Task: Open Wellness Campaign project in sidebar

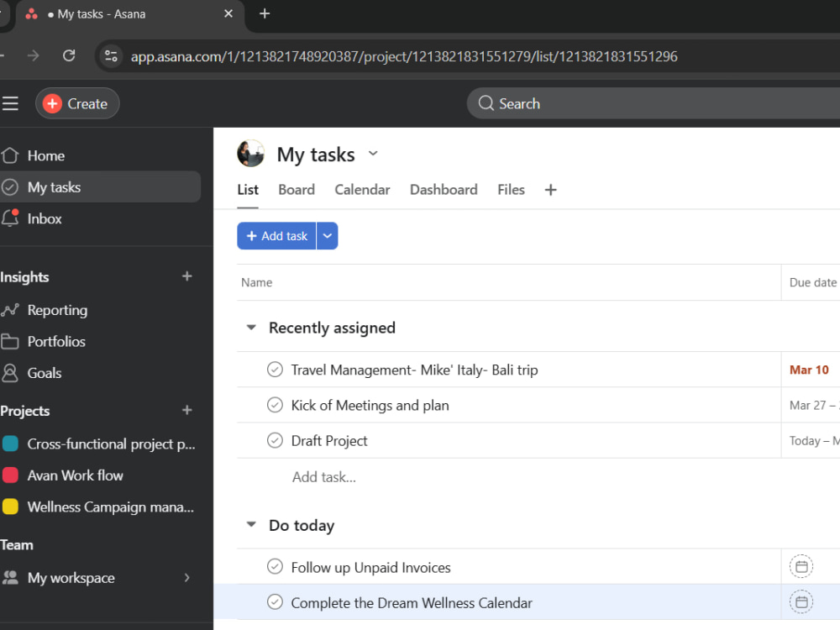Action: click(100, 507)
